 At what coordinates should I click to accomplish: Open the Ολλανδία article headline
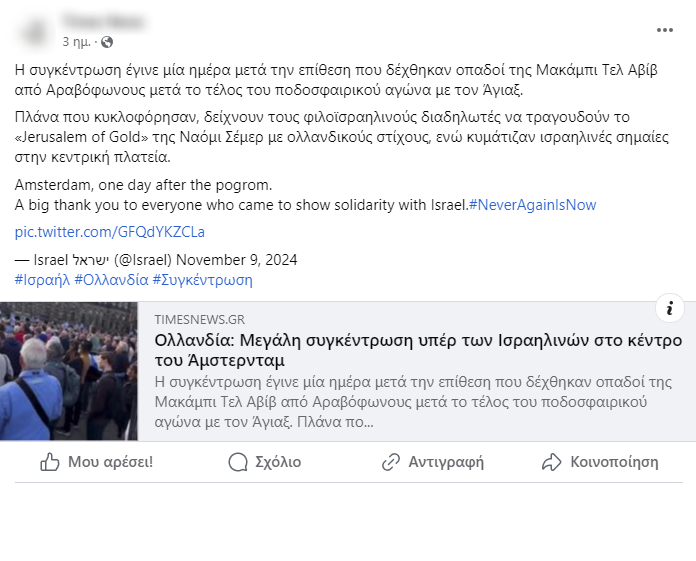(x=418, y=350)
